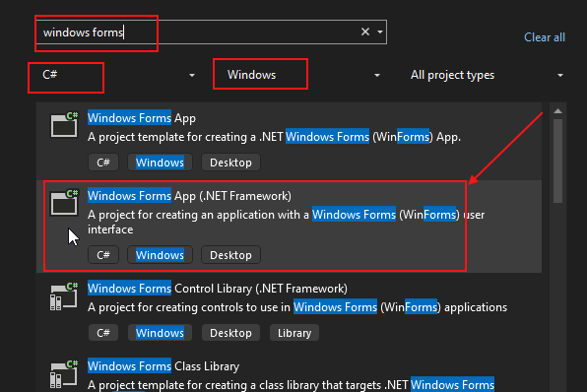Click the description of Windows Forms App template
The height and width of the screenshot is (392, 587).
274,137
